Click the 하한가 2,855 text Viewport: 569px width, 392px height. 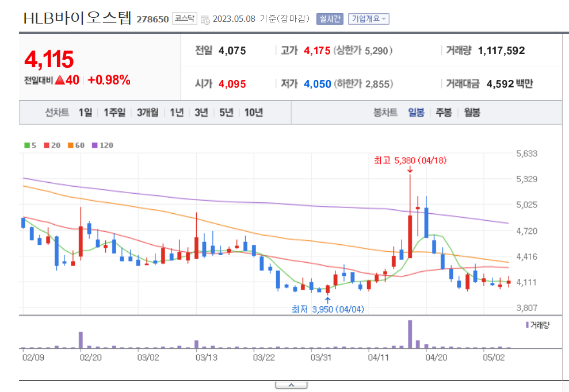[364, 84]
